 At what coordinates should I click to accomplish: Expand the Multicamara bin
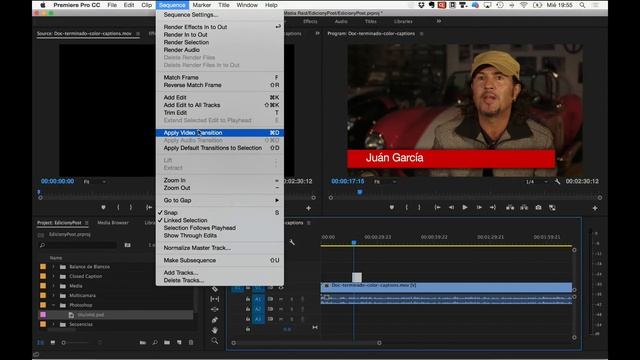[x=53, y=296]
